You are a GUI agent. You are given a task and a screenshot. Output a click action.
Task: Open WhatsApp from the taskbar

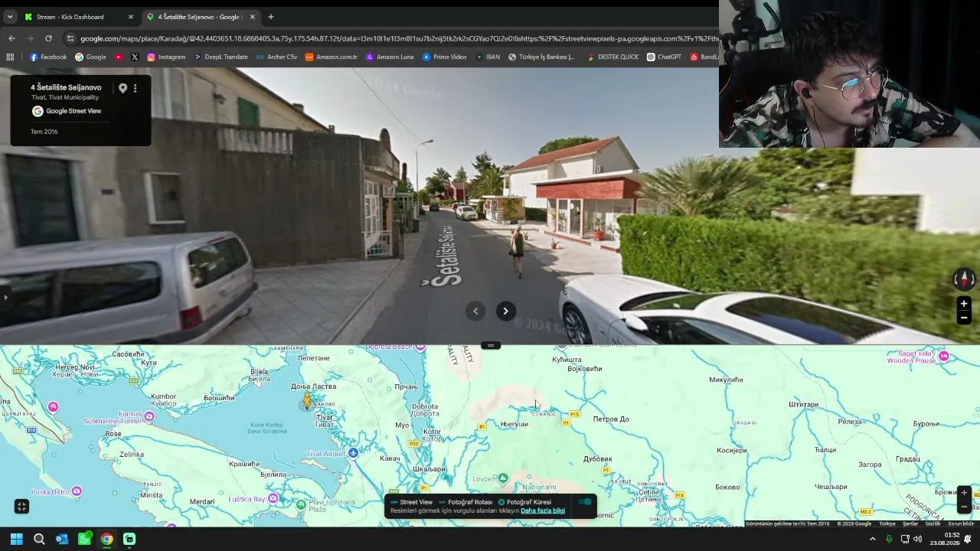[84, 539]
